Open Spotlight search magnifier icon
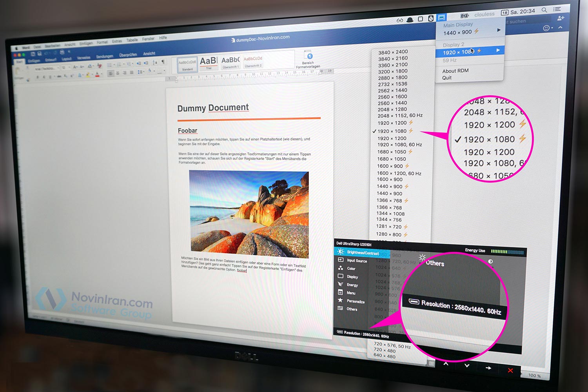This screenshot has height=392, width=588. pyautogui.click(x=544, y=10)
